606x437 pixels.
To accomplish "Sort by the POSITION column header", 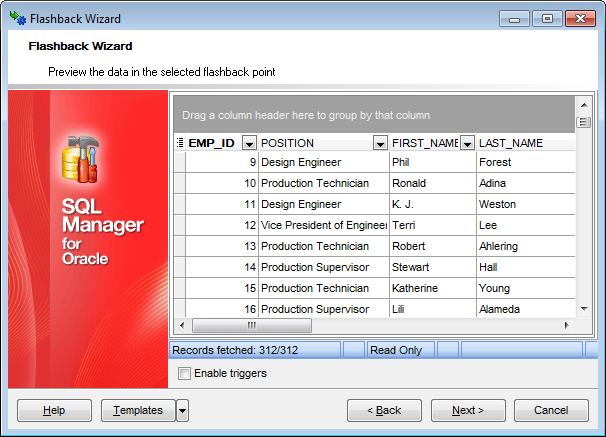I will click(316, 143).
